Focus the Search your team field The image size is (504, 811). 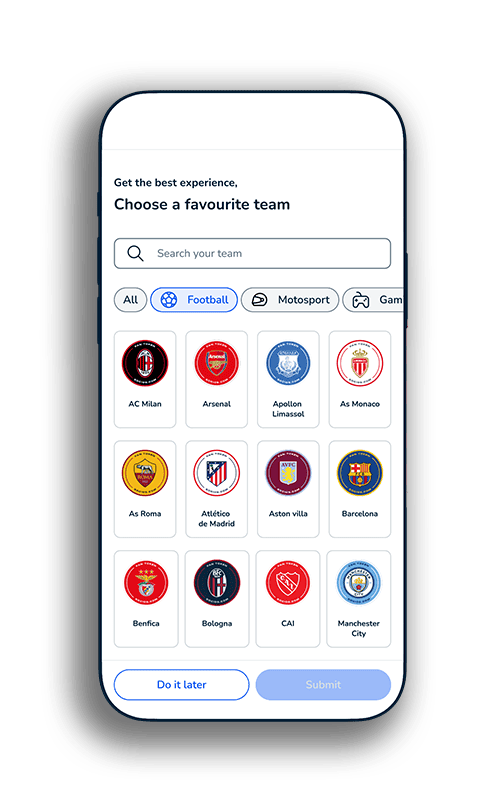pyautogui.click(x=253, y=253)
